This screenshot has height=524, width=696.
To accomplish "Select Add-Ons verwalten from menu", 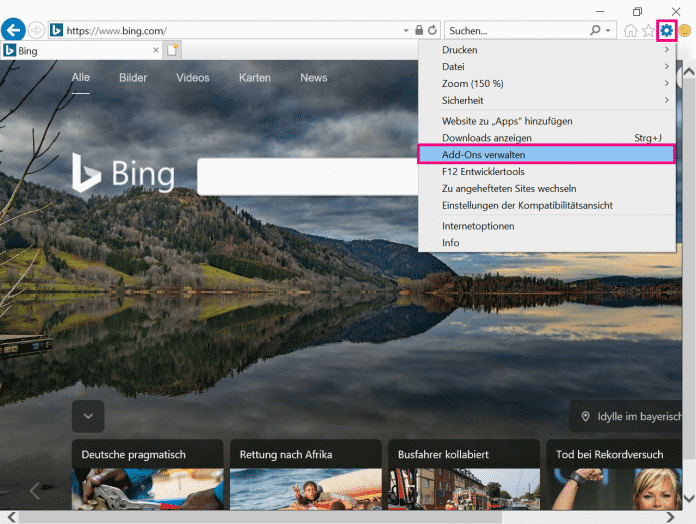I will click(x=545, y=155).
